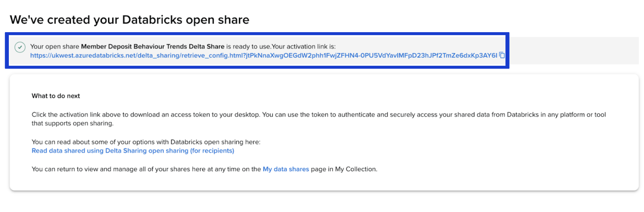Click bold share name Member Deposit Behaviour Trends
Image resolution: width=644 pixels, height=212 pixels.
click(x=152, y=46)
